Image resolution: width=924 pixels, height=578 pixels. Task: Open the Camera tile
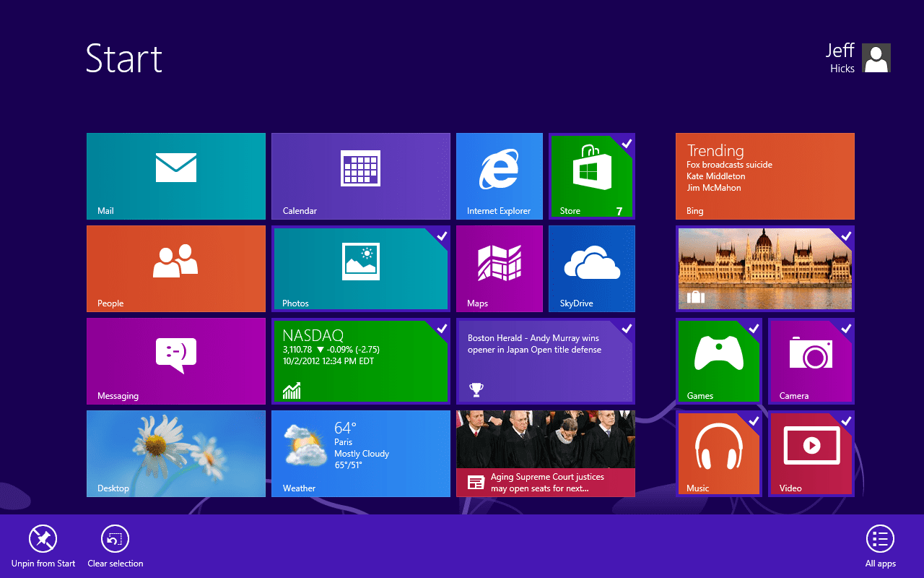click(x=811, y=361)
